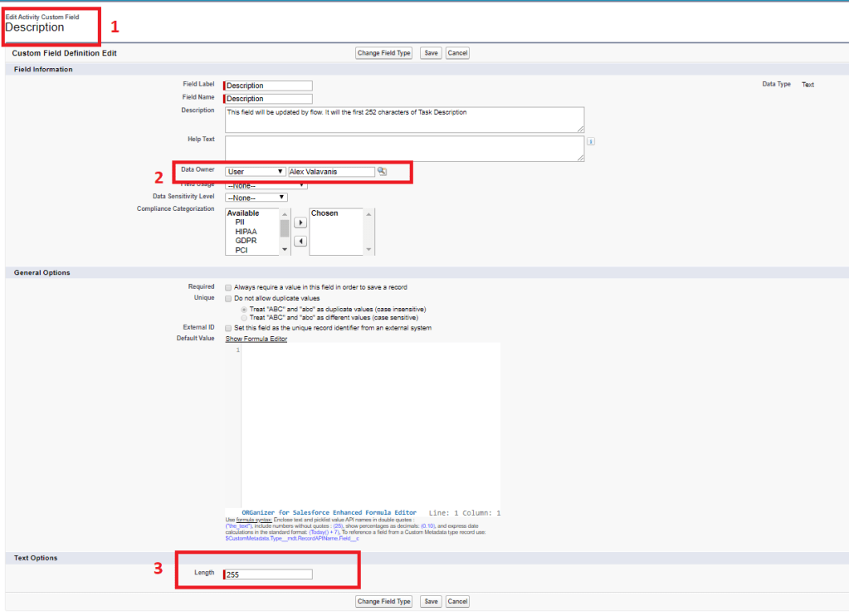
Task: Open the Data Owner lookup icon
Action: coord(382,171)
